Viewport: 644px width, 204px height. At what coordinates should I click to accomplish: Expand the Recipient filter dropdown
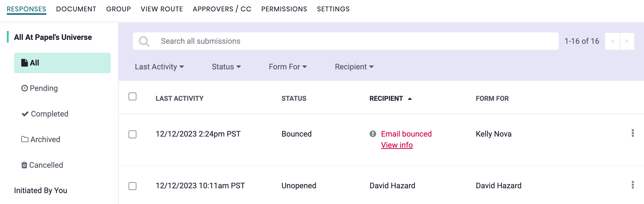[x=354, y=67]
